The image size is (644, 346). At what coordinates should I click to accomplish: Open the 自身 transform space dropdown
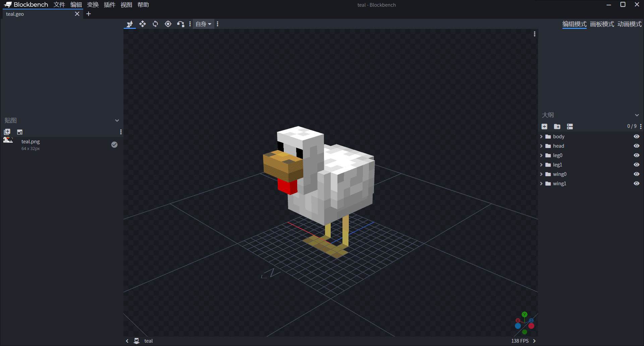(x=203, y=24)
